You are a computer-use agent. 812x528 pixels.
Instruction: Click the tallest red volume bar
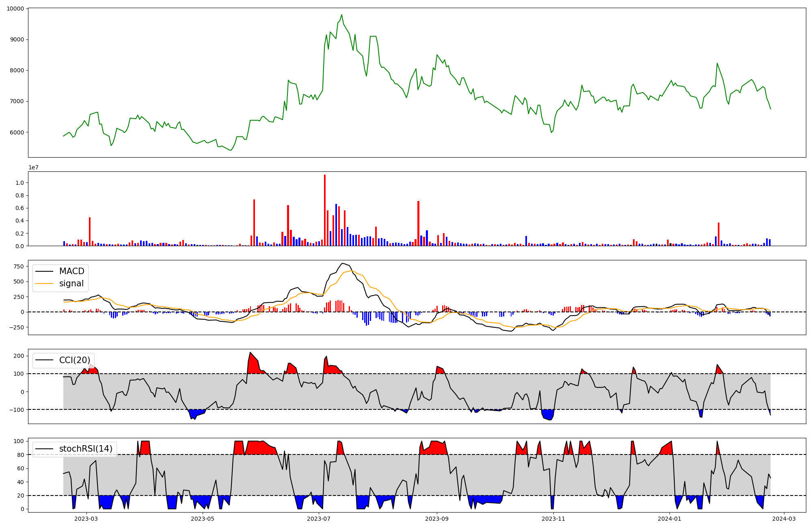(325, 210)
